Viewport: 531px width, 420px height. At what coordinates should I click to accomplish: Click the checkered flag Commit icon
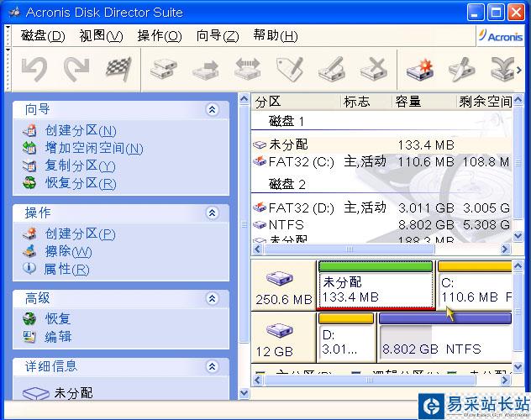[118, 70]
